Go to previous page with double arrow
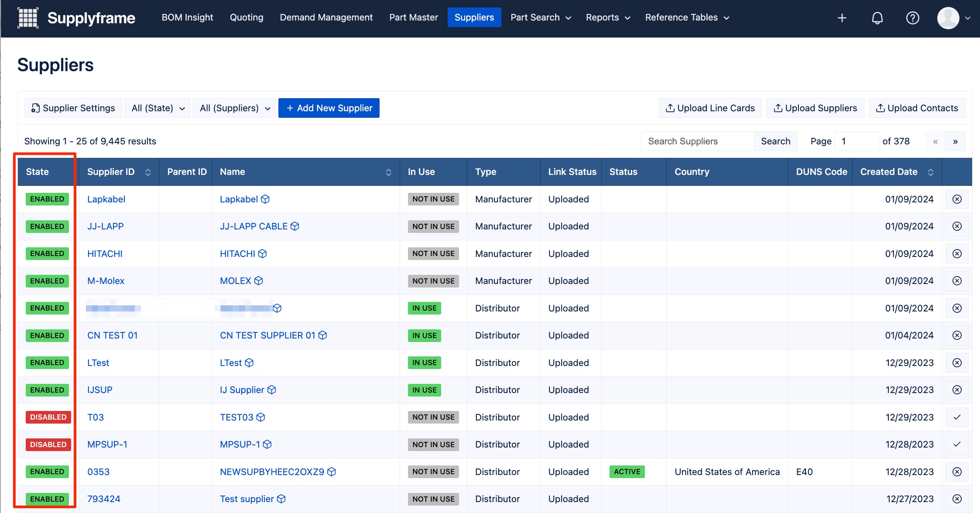This screenshot has width=980, height=513. tap(935, 141)
